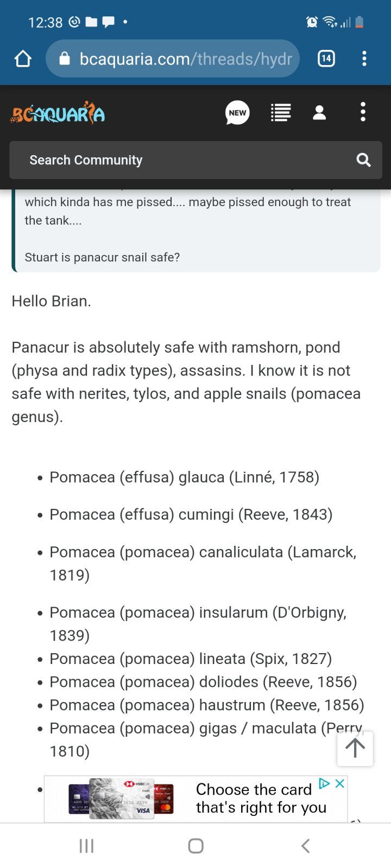The width and height of the screenshot is (391, 868).
Task: Open the NEW posts speech bubble
Action: click(237, 113)
